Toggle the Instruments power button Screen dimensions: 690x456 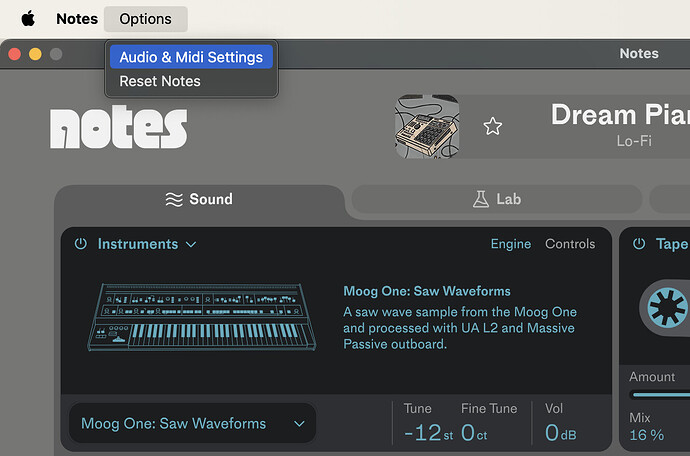tap(81, 244)
